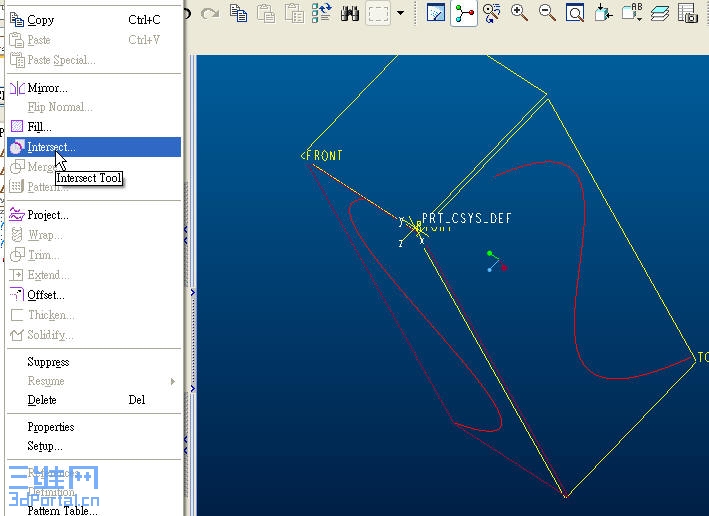709x516 pixels.
Task: Choose Paste Special... in the menu
Action: tap(94, 60)
